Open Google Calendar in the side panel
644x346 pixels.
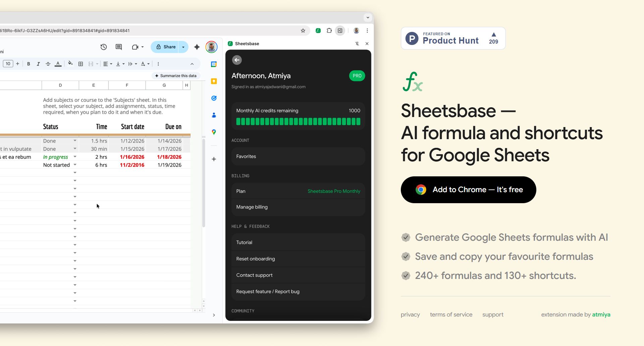(214, 64)
